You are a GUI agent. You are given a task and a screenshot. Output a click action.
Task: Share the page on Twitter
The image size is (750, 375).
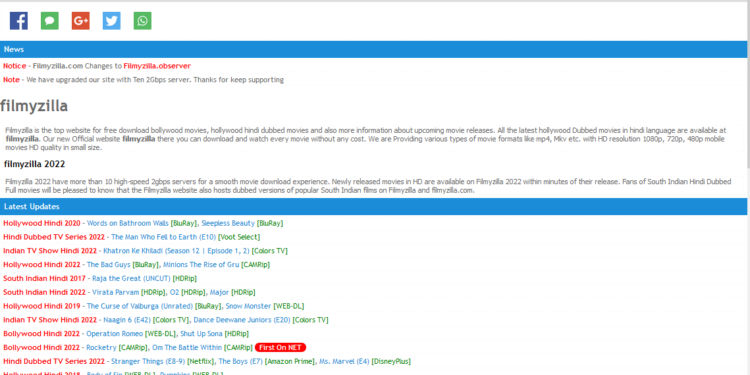(111, 21)
